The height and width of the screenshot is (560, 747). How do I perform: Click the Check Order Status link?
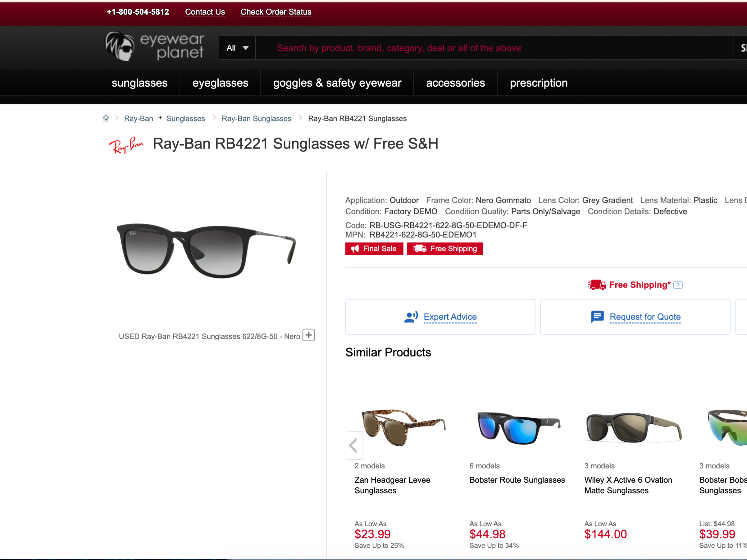click(276, 12)
